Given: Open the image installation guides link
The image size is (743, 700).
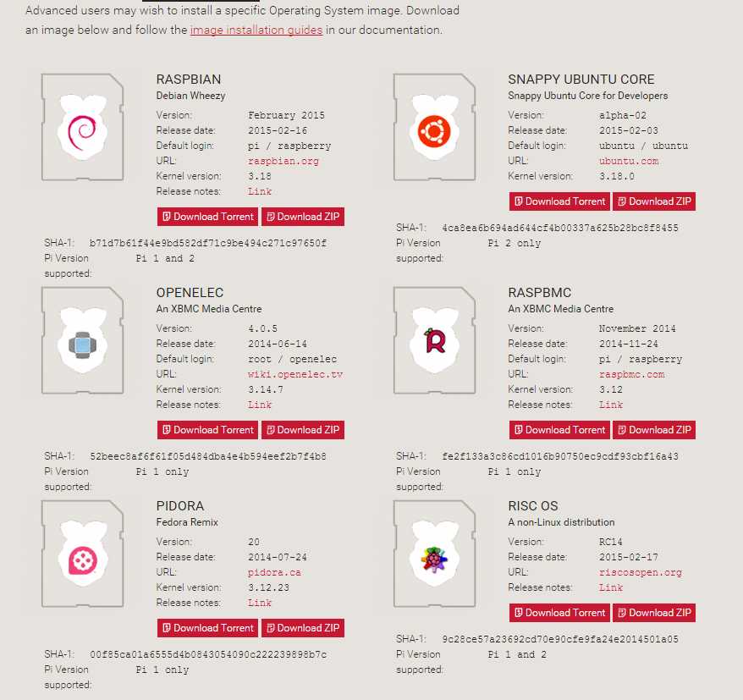Looking at the screenshot, I should (x=256, y=30).
